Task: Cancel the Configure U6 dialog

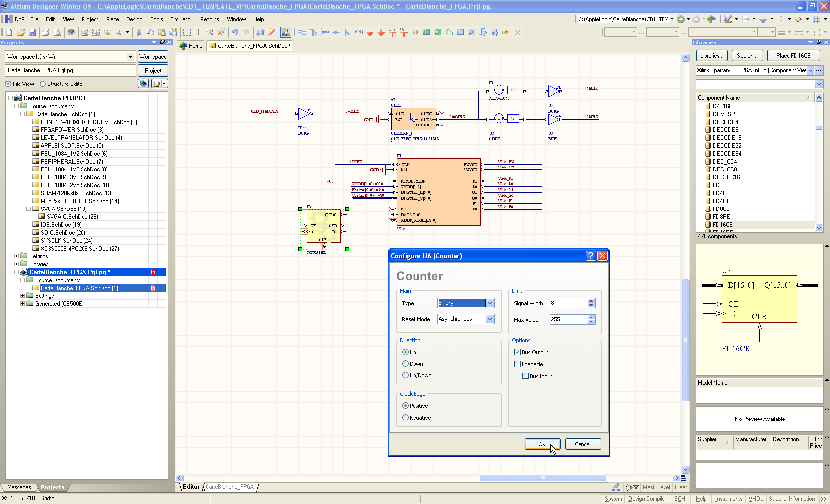Action: pos(582,444)
